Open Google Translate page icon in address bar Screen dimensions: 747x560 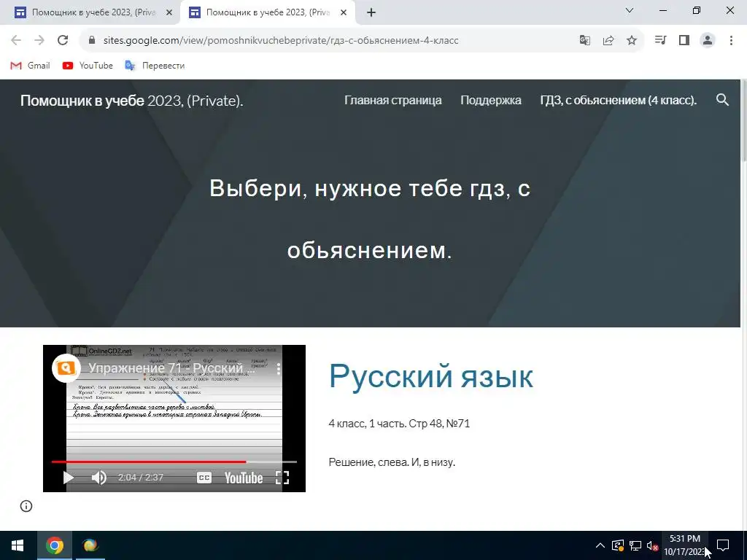click(x=584, y=40)
